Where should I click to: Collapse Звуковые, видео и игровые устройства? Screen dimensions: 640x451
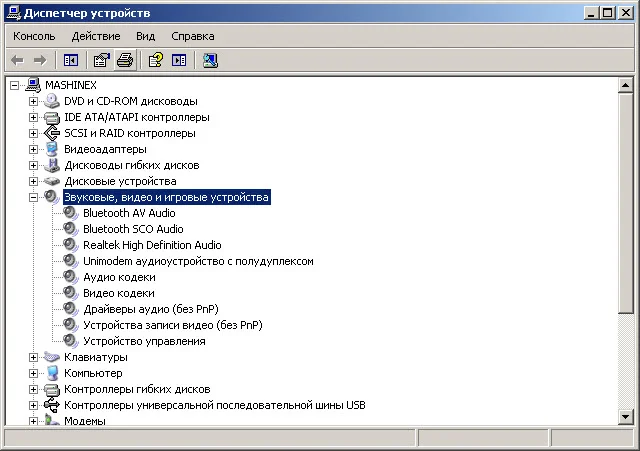point(33,198)
